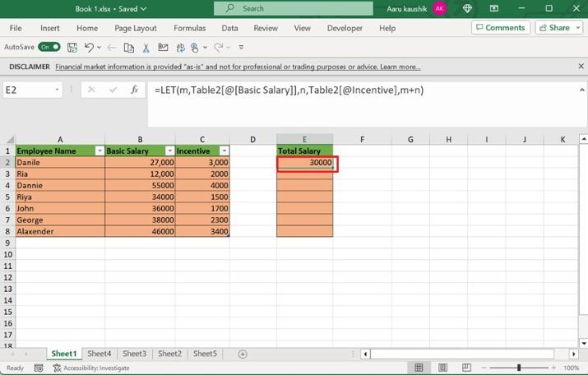Switch to the Sheet4 tab
588x375 pixels.
coord(99,354)
